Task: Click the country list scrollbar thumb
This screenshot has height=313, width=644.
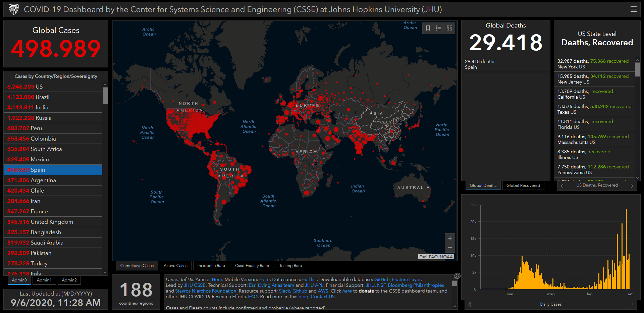Action: (x=105, y=96)
